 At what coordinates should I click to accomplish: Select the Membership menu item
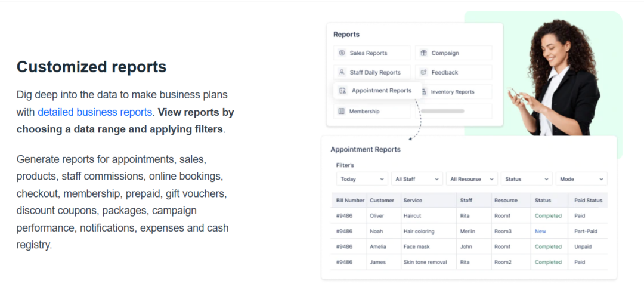click(364, 111)
